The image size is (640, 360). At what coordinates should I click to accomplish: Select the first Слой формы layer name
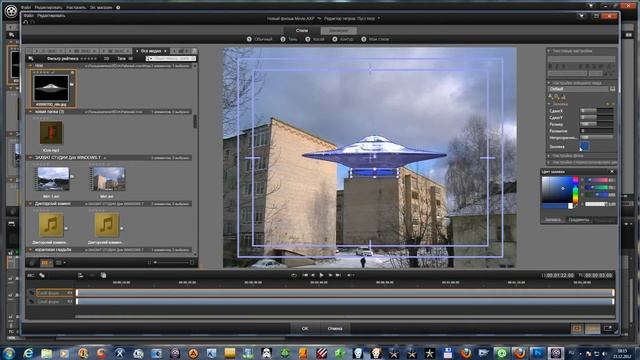(x=48, y=293)
